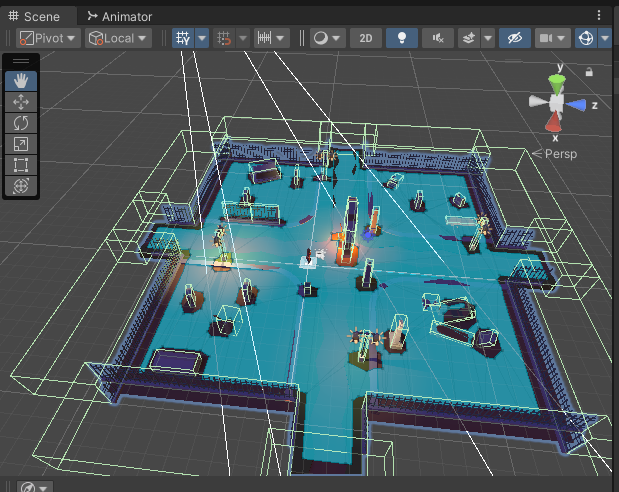619x492 pixels.
Task: Open the Local handle rotation dropdown
Action: click(118, 38)
